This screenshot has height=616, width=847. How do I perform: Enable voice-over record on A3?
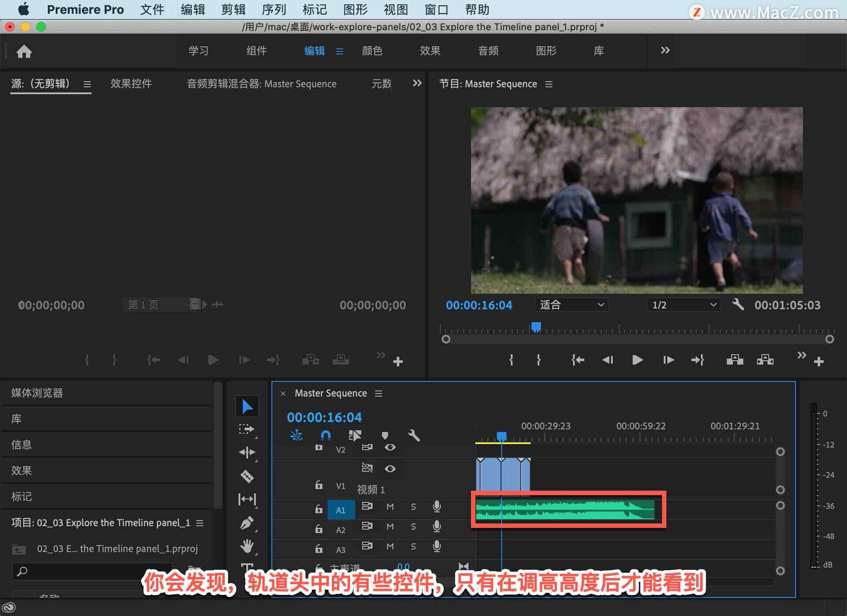click(x=437, y=546)
